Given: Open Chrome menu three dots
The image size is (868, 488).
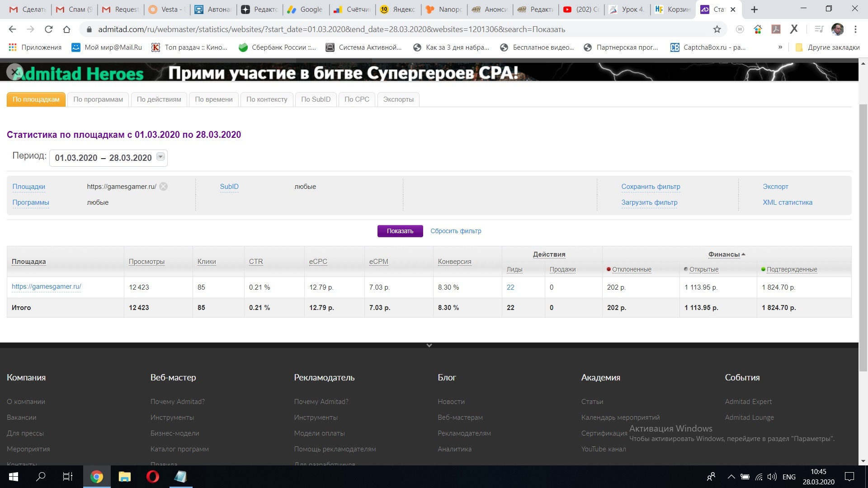Looking at the screenshot, I should click(855, 29).
